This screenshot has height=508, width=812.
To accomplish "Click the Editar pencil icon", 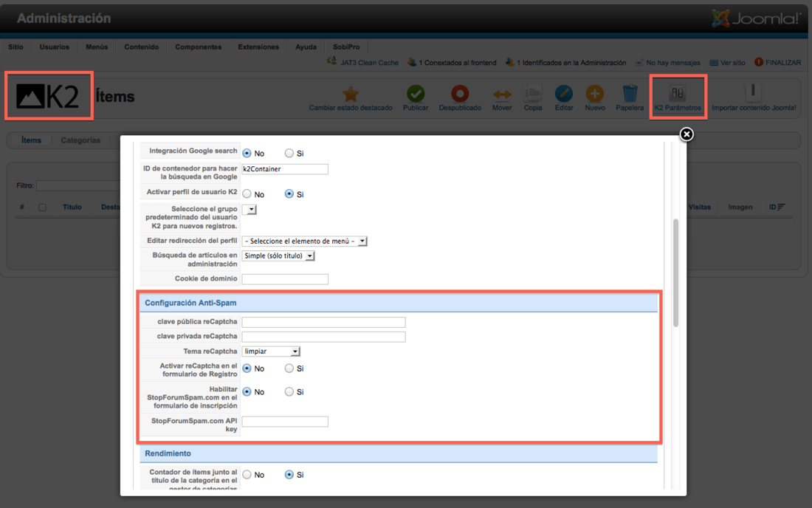I will tap(564, 94).
